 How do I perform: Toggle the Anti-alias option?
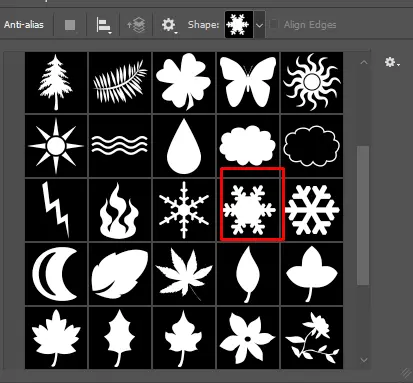[24, 25]
